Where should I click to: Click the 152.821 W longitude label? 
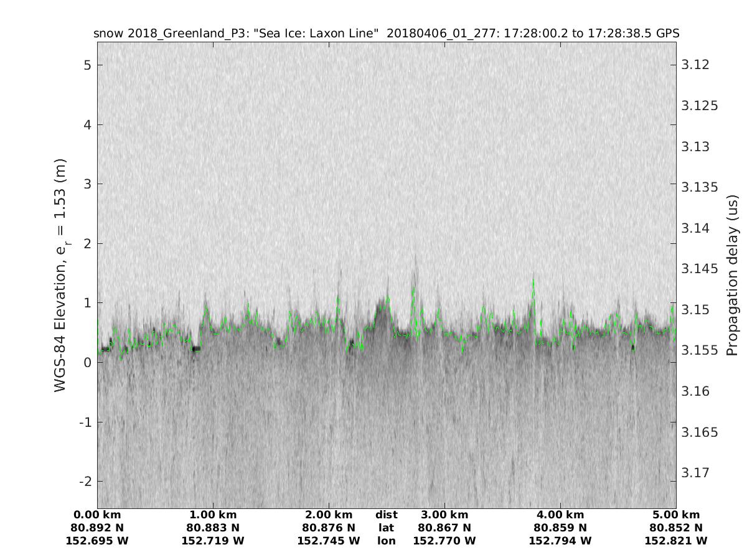click(x=676, y=541)
